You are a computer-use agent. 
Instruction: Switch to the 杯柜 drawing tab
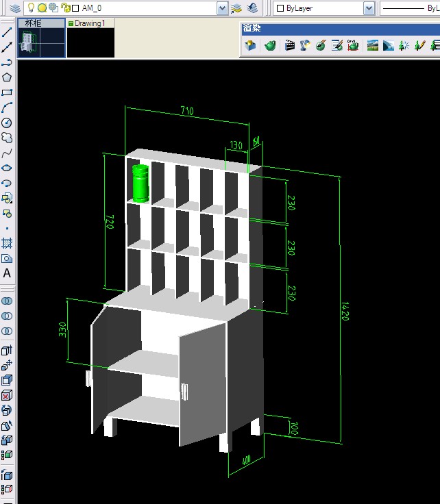[41, 23]
